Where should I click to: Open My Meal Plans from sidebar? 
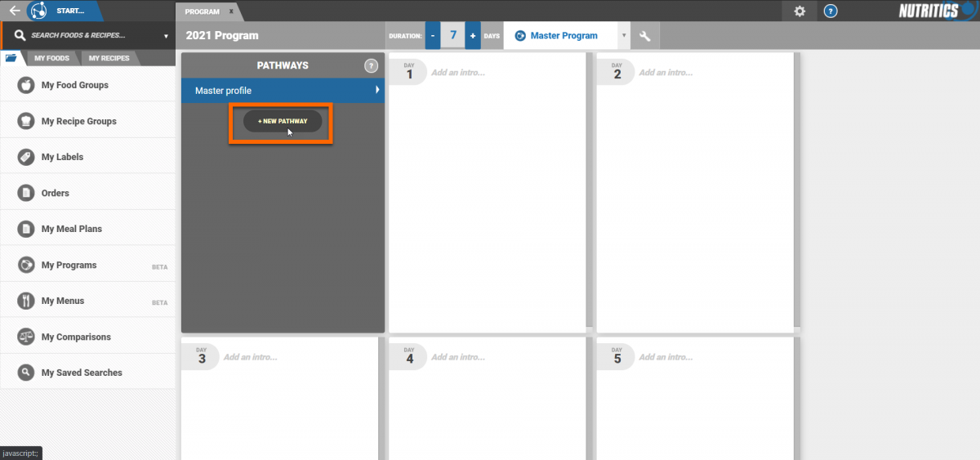72,229
